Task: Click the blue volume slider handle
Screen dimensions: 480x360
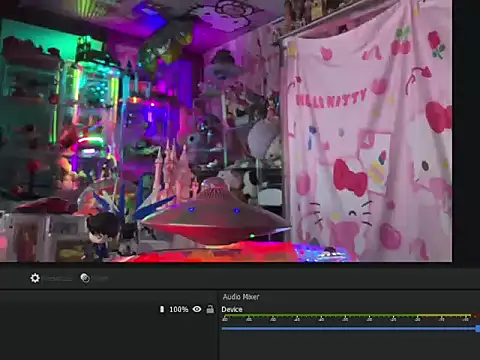Action: [x=478, y=329]
